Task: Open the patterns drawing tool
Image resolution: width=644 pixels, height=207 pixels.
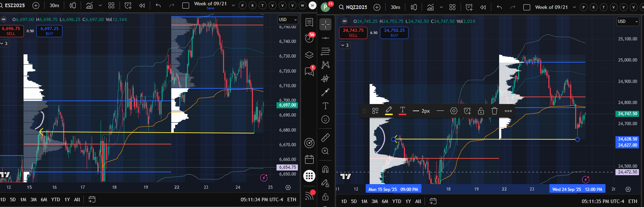Action: pos(325,65)
